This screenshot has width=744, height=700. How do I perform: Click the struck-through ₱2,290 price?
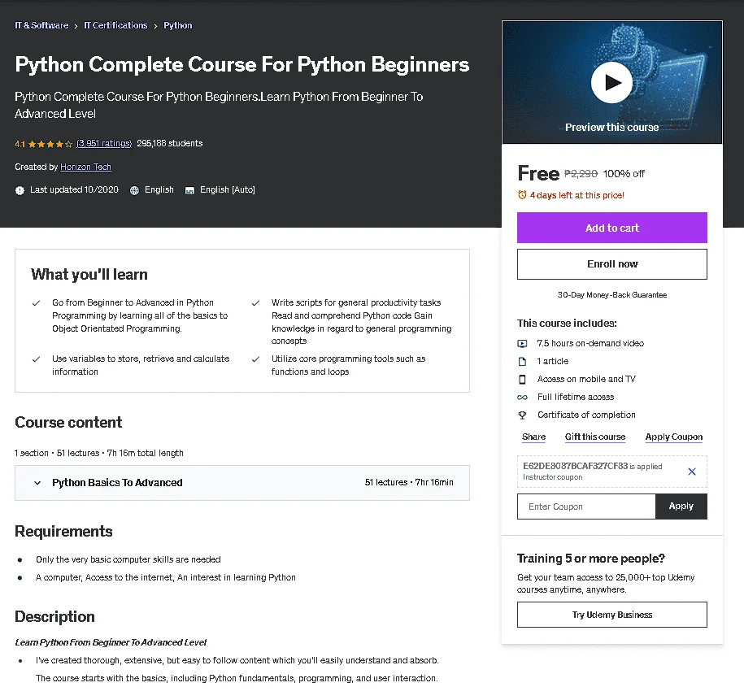coord(581,174)
